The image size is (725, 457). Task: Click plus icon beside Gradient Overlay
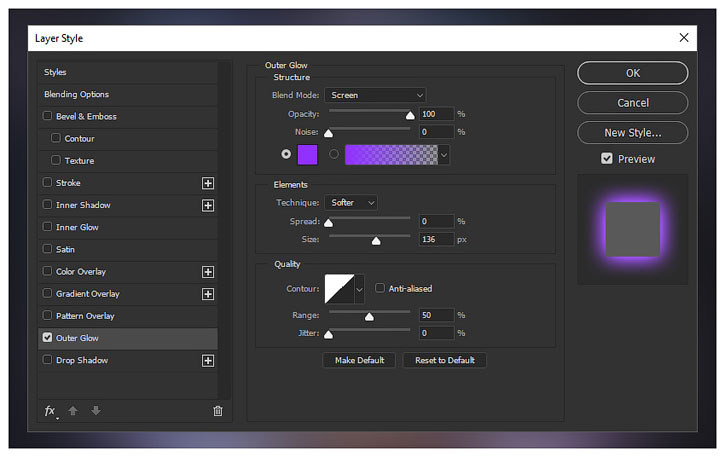[208, 294]
